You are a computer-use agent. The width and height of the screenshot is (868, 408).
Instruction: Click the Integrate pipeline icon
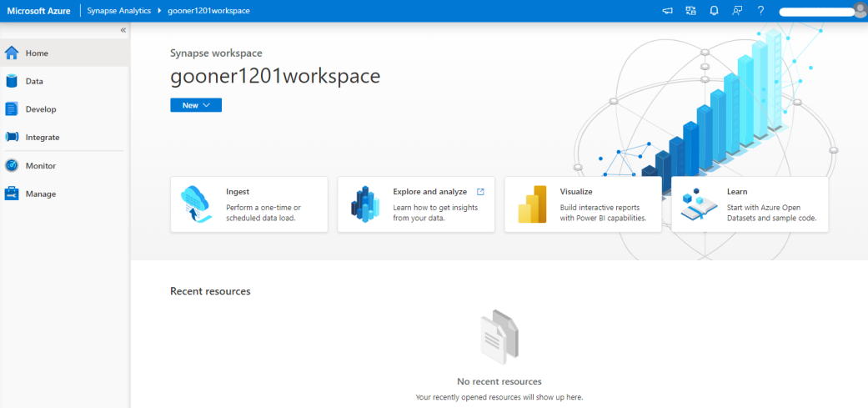(x=12, y=138)
